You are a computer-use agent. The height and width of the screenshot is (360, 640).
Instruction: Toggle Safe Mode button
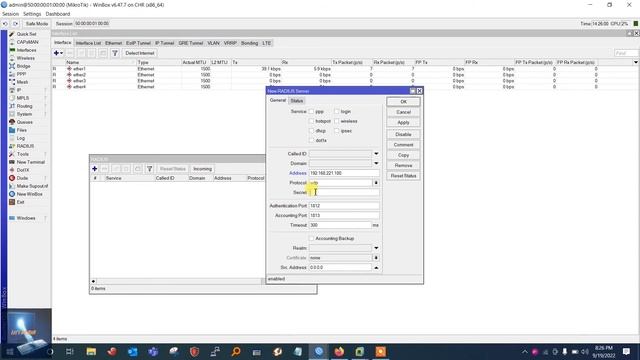tap(37, 24)
